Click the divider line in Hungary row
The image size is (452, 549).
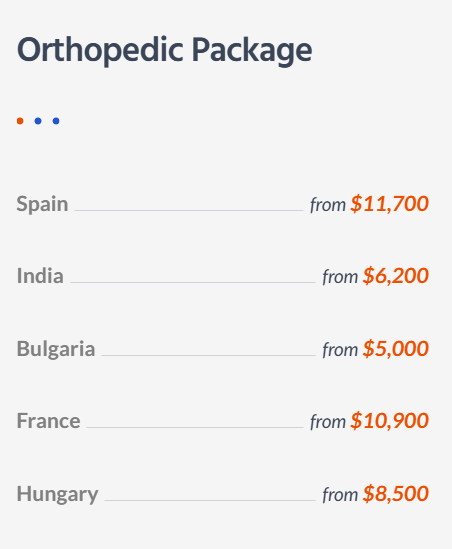point(210,500)
